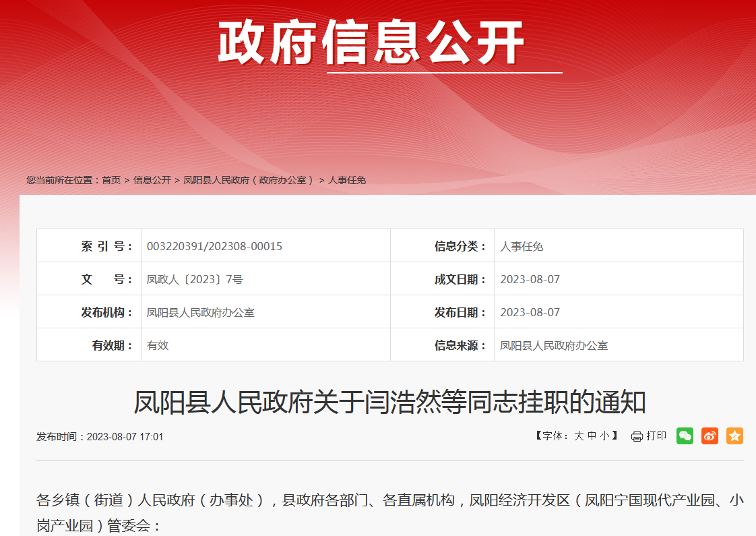The height and width of the screenshot is (536, 756).
Task: Click 人事任免 in the 信息分类 row
Action: pyautogui.click(x=522, y=247)
